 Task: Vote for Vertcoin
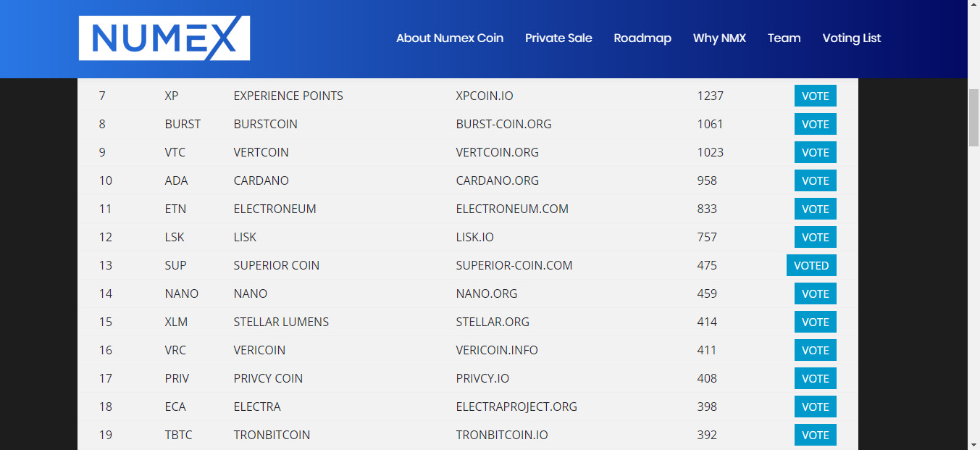pos(816,152)
